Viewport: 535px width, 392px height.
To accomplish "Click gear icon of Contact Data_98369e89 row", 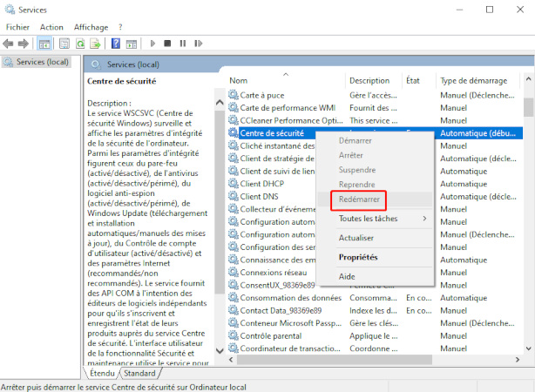I will (x=234, y=310).
